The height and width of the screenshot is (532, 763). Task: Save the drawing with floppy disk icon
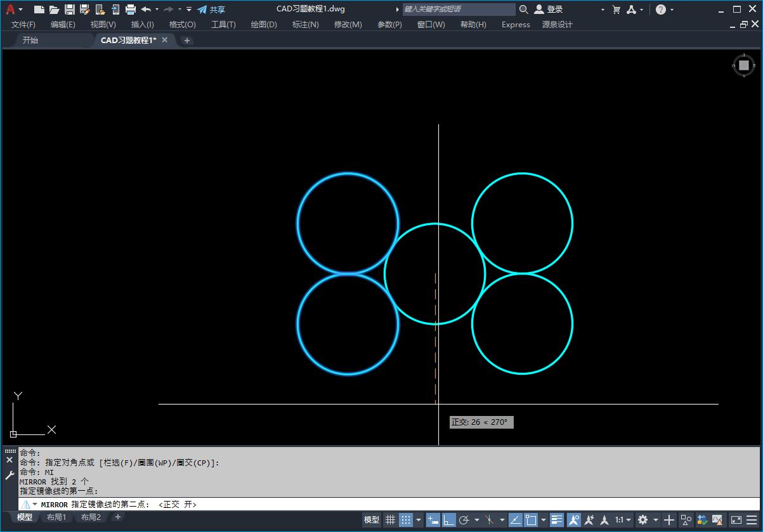70,10
